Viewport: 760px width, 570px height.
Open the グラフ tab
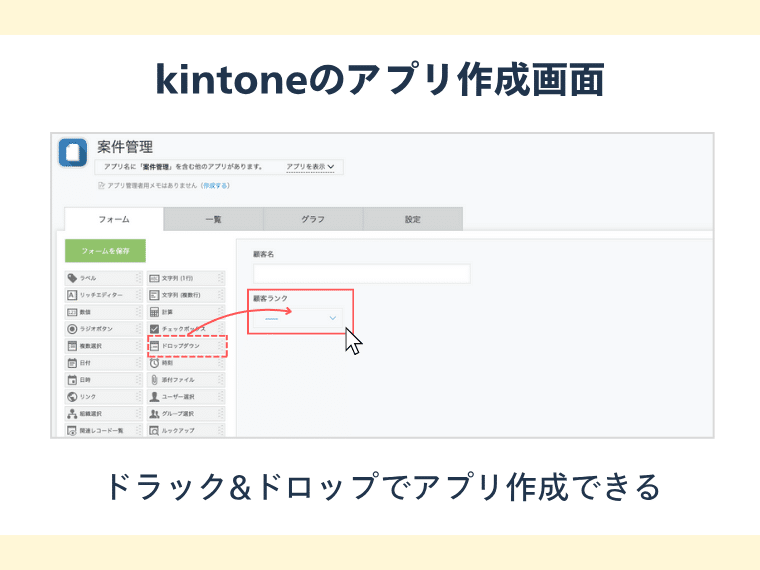[313, 219]
